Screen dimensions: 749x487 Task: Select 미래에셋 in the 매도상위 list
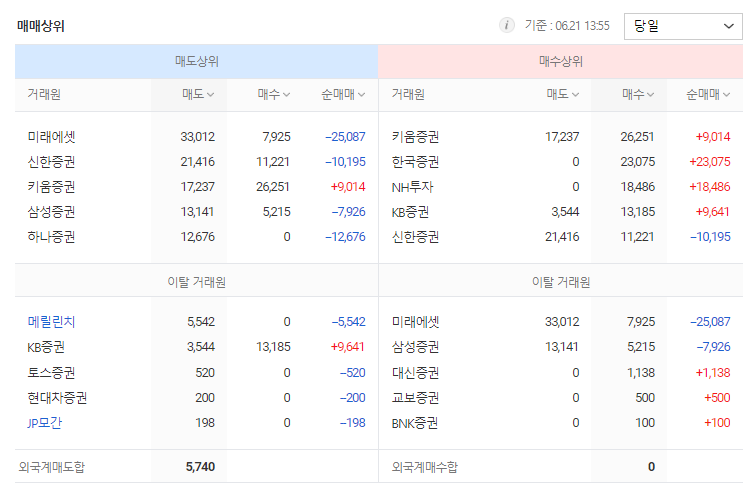tap(51, 137)
